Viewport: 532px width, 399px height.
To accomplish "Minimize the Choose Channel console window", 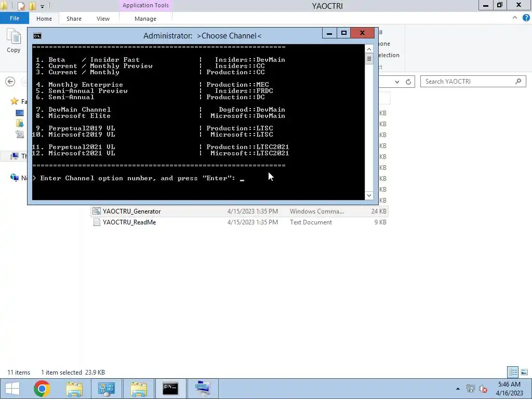I will (x=329, y=33).
